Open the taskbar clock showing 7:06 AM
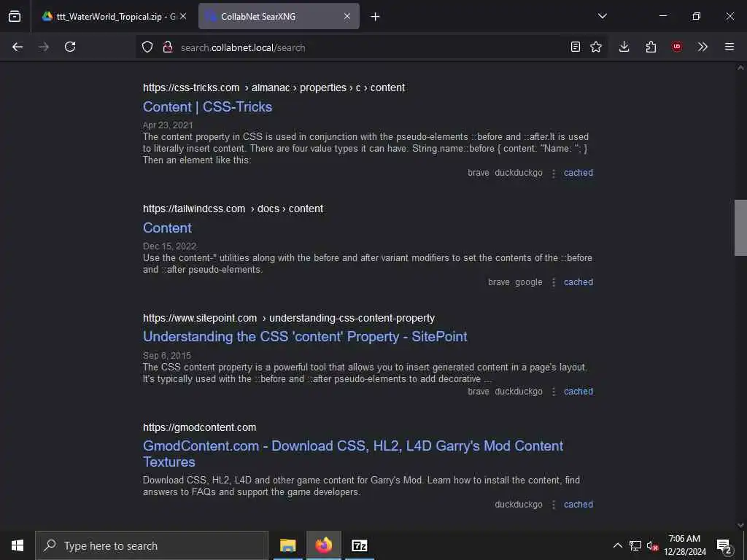Image resolution: width=747 pixels, height=560 pixels. click(x=684, y=545)
